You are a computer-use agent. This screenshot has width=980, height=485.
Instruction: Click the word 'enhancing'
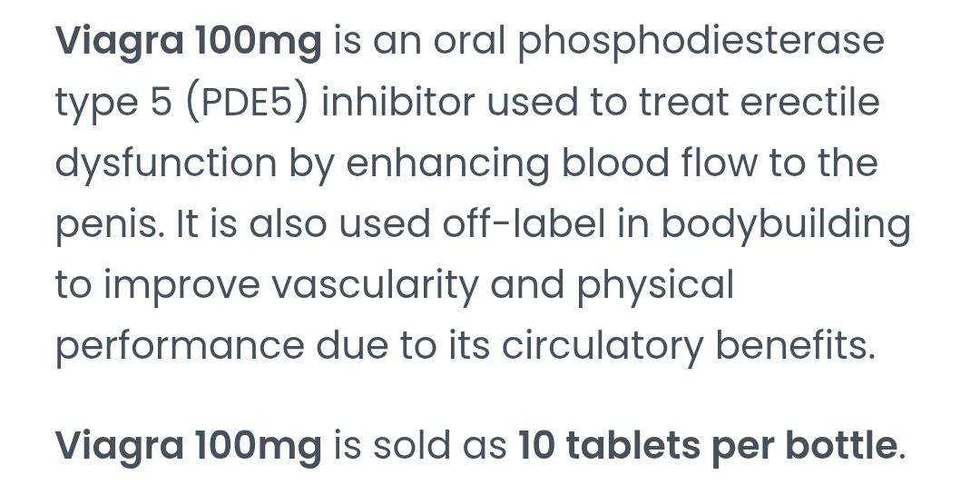pos(448,163)
